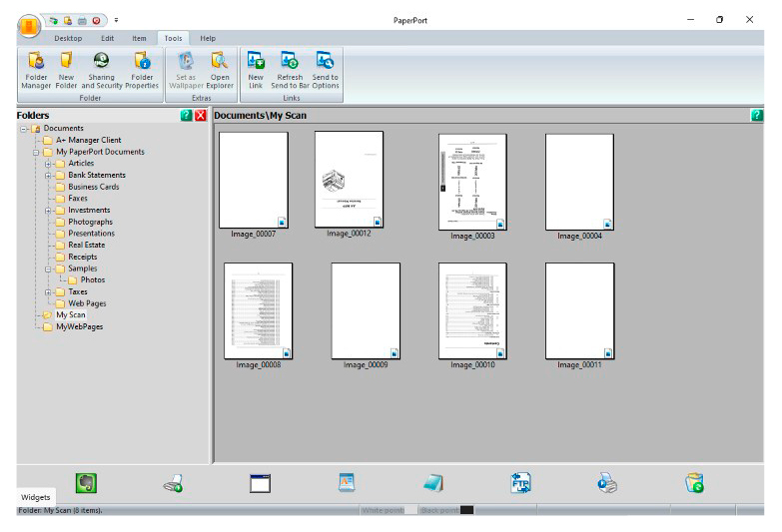Click the scanner icon in Send To bar

tap(174, 483)
